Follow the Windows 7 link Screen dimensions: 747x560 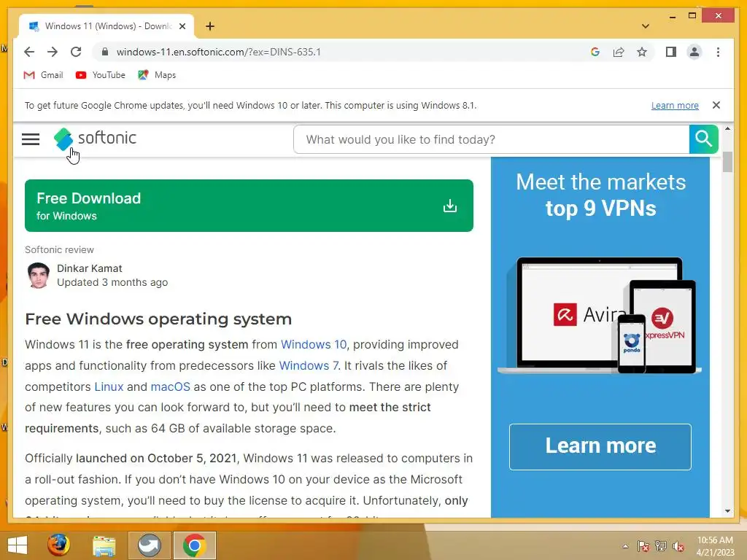[309, 365]
